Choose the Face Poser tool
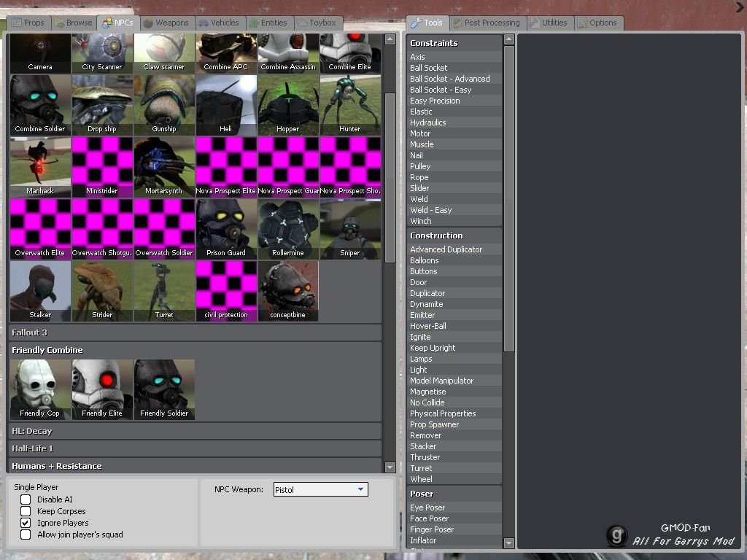The width and height of the screenshot is (747, 560). [454, 518]
